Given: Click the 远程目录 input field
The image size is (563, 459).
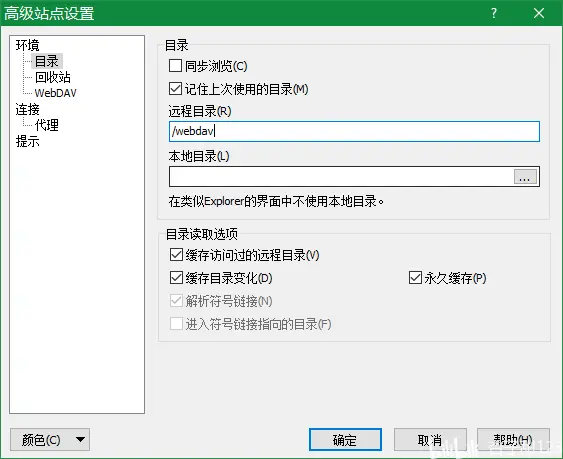Looking at the screenshot, I should [354, 131].
